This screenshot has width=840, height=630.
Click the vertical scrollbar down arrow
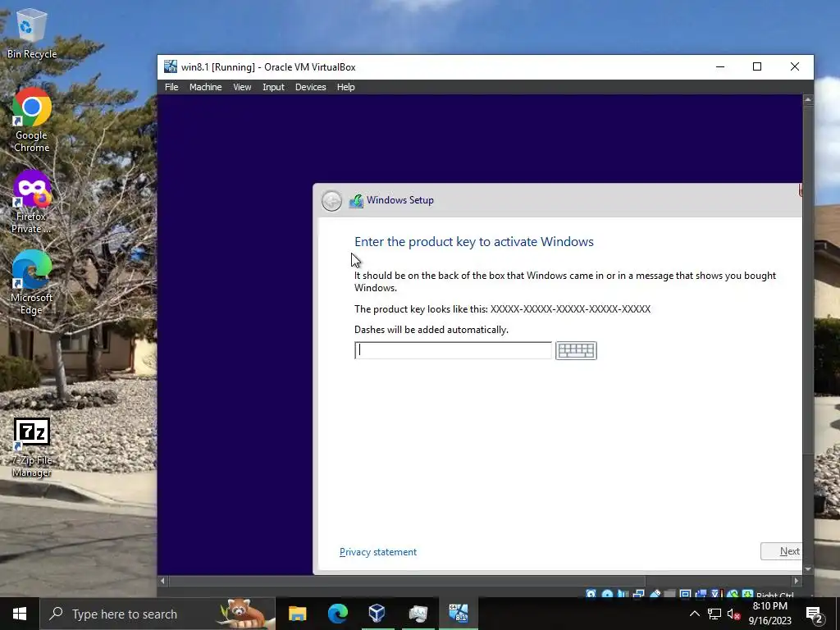(808, 569)
